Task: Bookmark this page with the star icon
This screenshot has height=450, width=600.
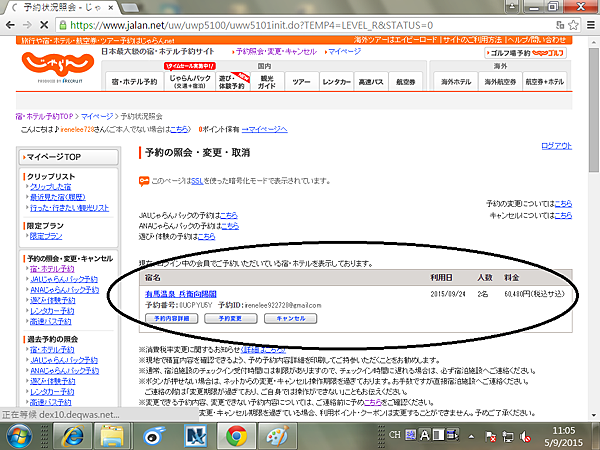Action: (x=573, y=25)
